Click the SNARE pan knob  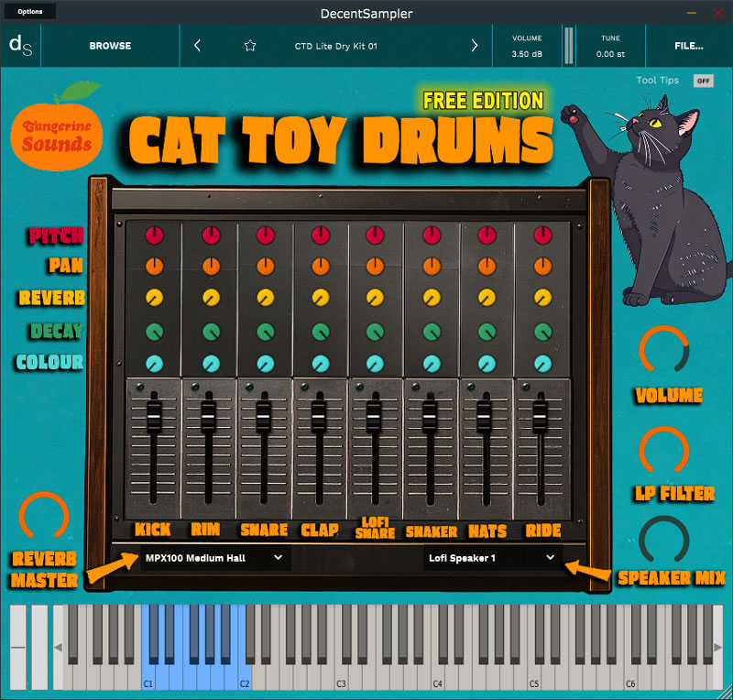pyautogui.click(x=266, y=266)
